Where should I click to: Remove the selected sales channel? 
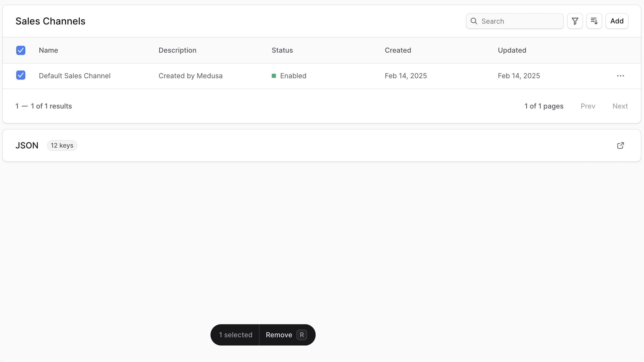pyautogui.click(x=279, y=335)
